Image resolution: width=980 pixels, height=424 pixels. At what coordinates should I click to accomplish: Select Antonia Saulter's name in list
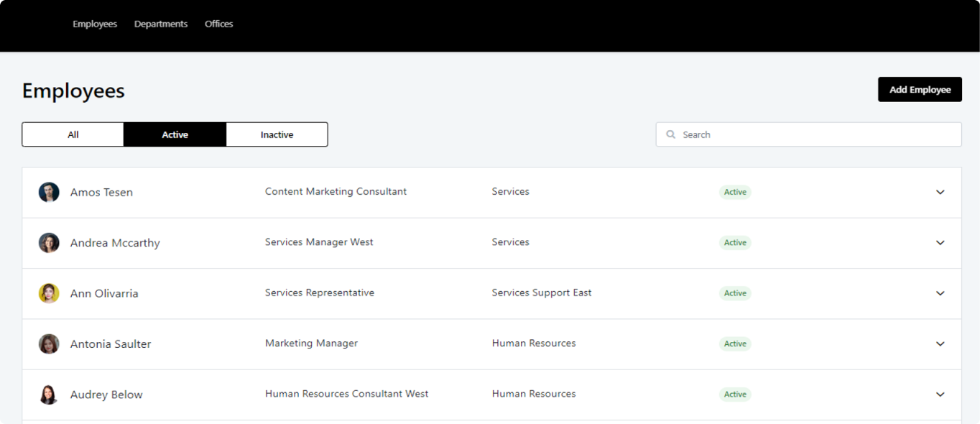point(111,344)
